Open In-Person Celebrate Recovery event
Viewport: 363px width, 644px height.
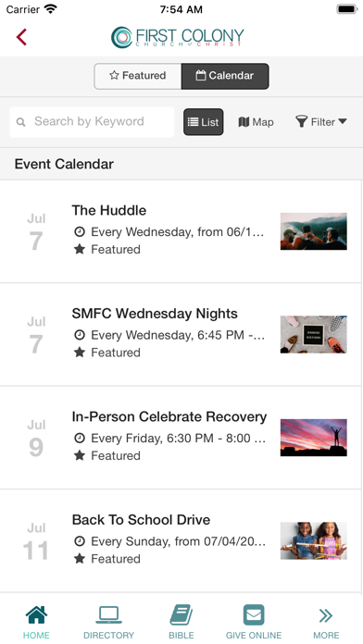tap(181, 438)
